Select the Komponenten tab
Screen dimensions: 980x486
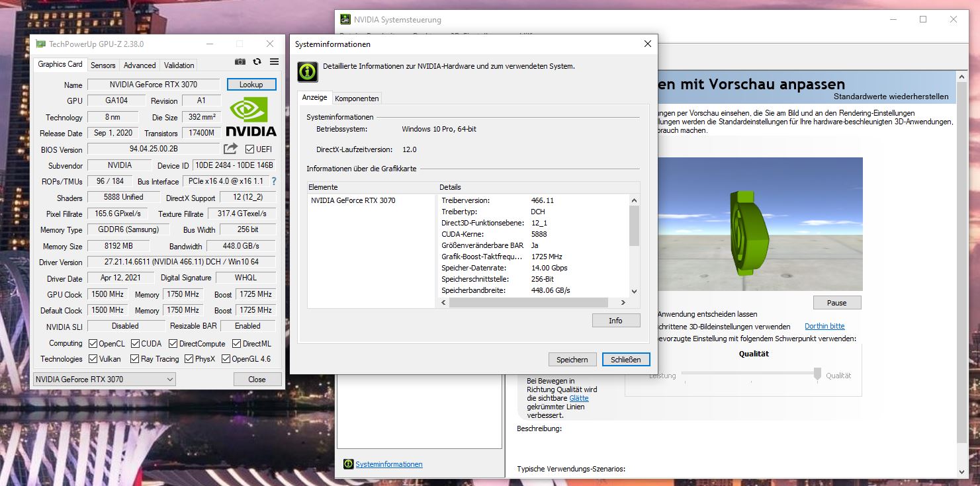[x=357, y=98]
